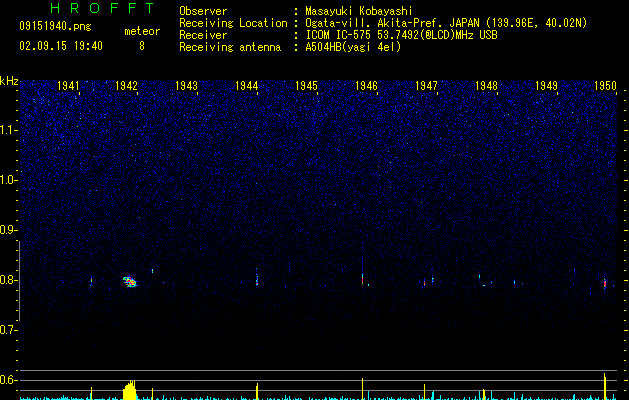Click the 0.8 kHz axis label
The height and width of the screenshot is (400, 629).
pos(8,280)
